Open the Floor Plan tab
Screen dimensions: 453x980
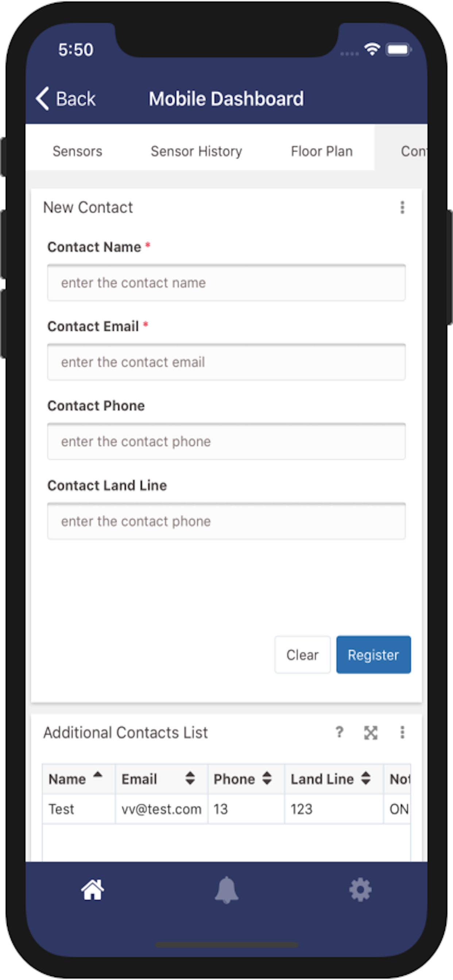coord(322,151)
